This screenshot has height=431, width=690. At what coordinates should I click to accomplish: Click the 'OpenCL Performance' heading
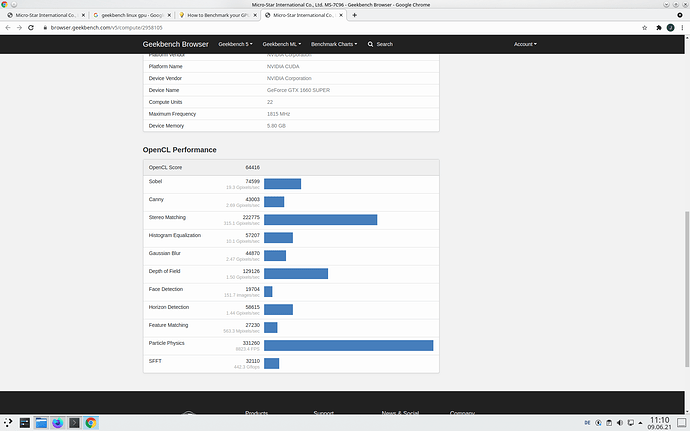tap(180, 150)
